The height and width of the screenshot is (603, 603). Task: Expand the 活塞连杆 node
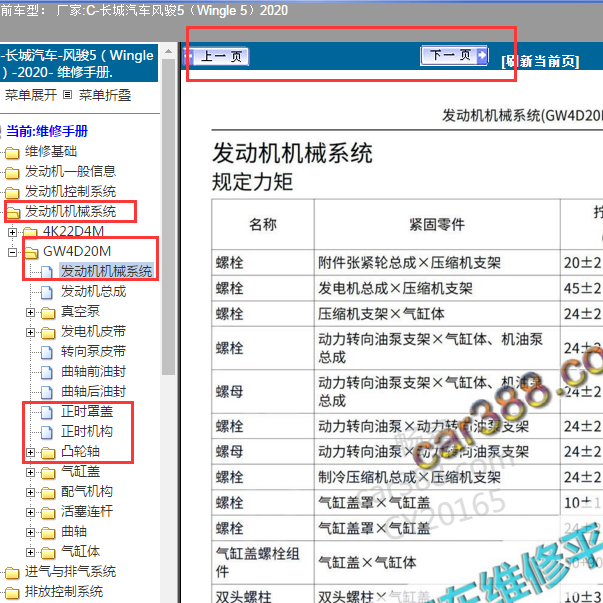30,512
